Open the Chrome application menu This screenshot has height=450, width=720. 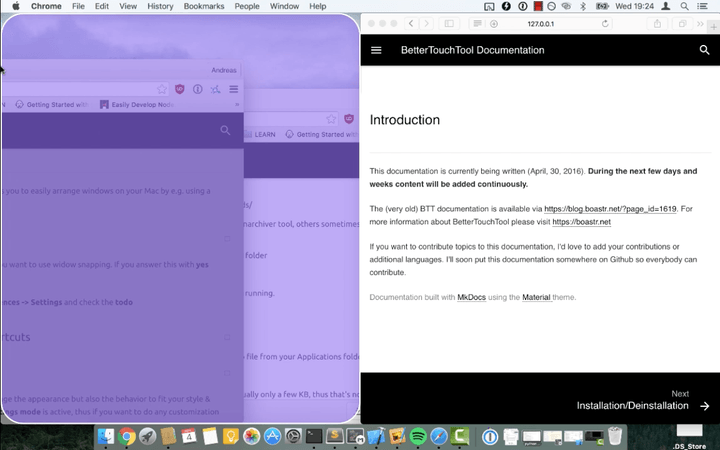tap(46, 6)
